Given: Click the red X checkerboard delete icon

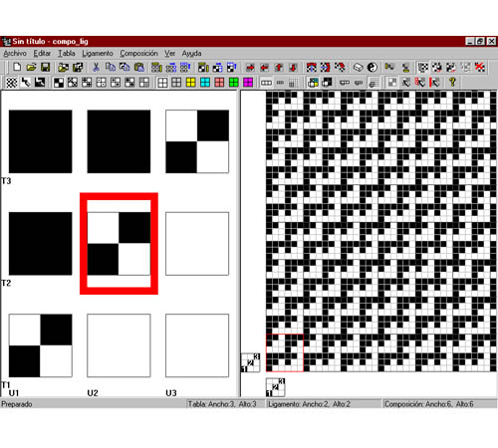Looking at the screenshot, I should [x=480, y=68].
